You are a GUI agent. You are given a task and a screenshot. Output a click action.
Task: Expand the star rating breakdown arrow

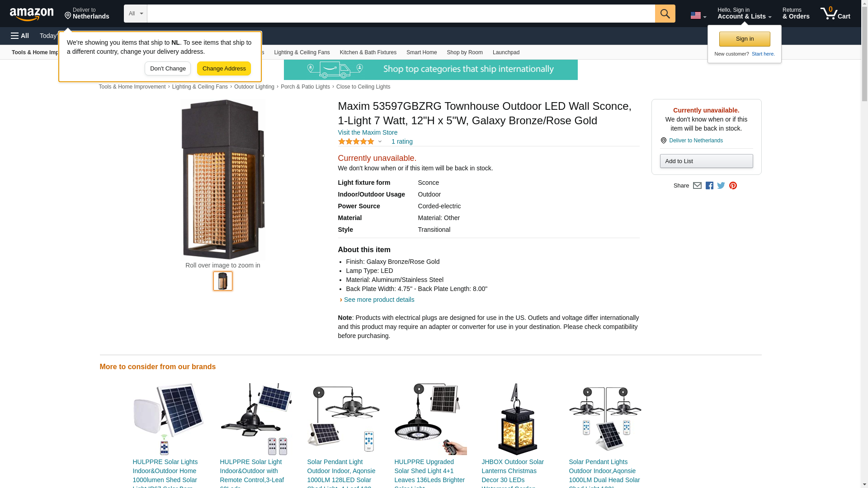click(x=380, y=142)
